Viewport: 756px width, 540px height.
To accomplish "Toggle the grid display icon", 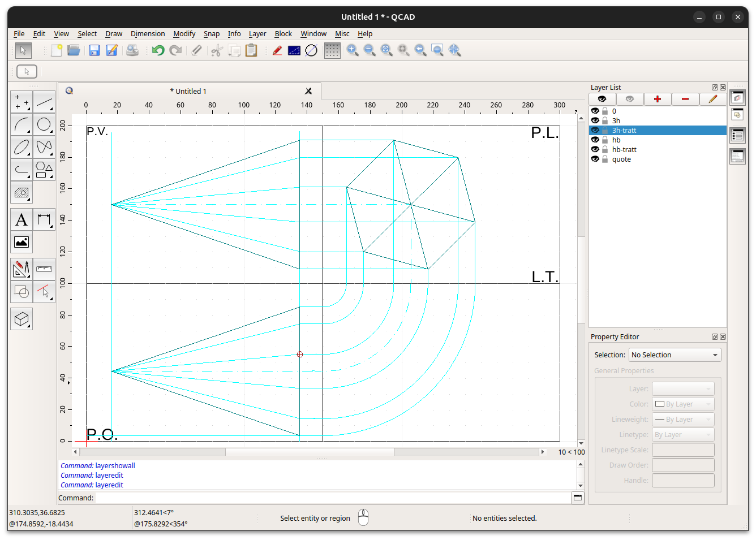I will click(x=332, y=51).
